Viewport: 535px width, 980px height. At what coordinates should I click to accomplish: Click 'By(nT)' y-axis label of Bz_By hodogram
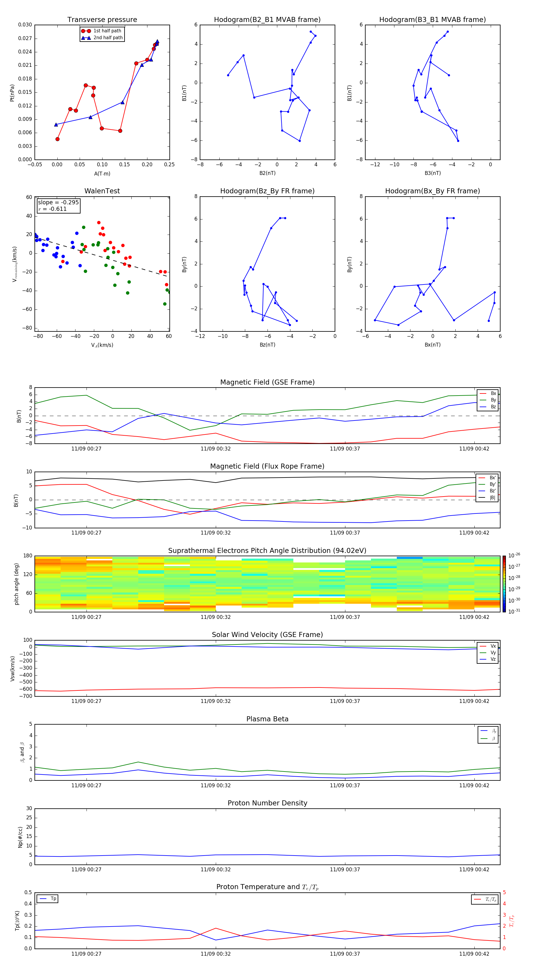(x=184, y=264)
